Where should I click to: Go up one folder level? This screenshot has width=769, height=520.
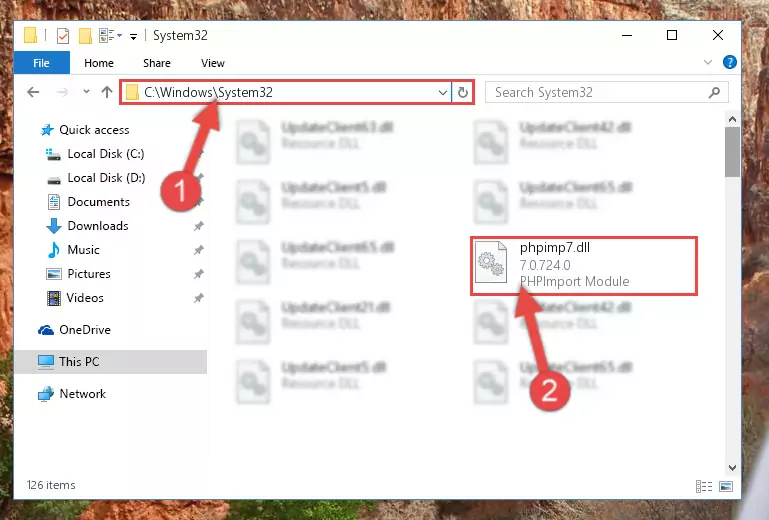click(106, 92)
